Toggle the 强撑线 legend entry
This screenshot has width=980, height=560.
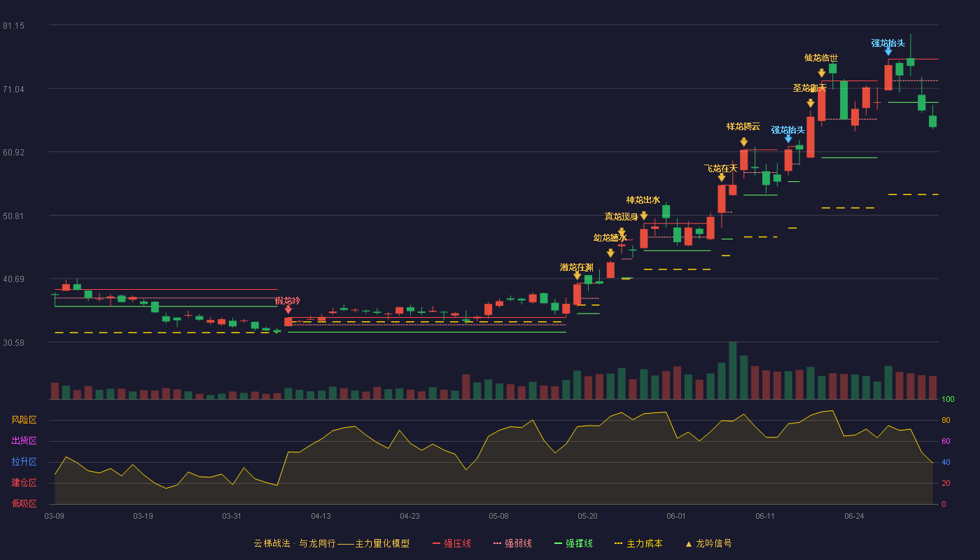pyautogui.click(x=573, y=543)
